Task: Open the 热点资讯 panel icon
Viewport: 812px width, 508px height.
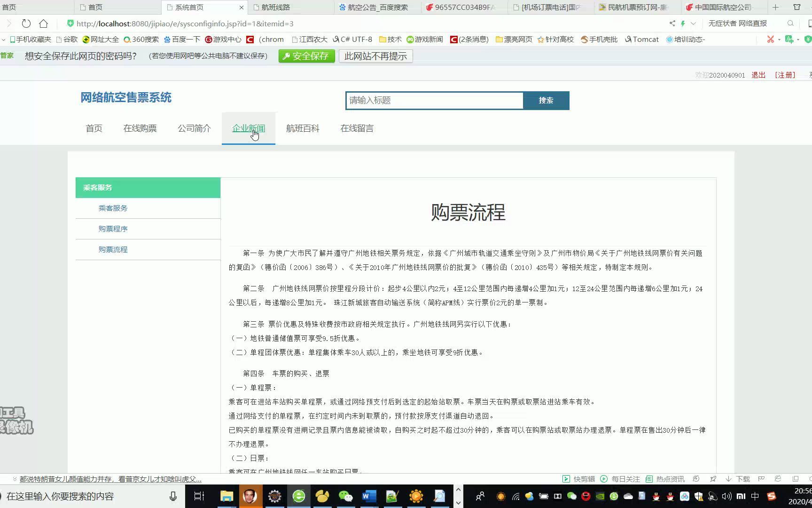Action: [x=663, y=479]
